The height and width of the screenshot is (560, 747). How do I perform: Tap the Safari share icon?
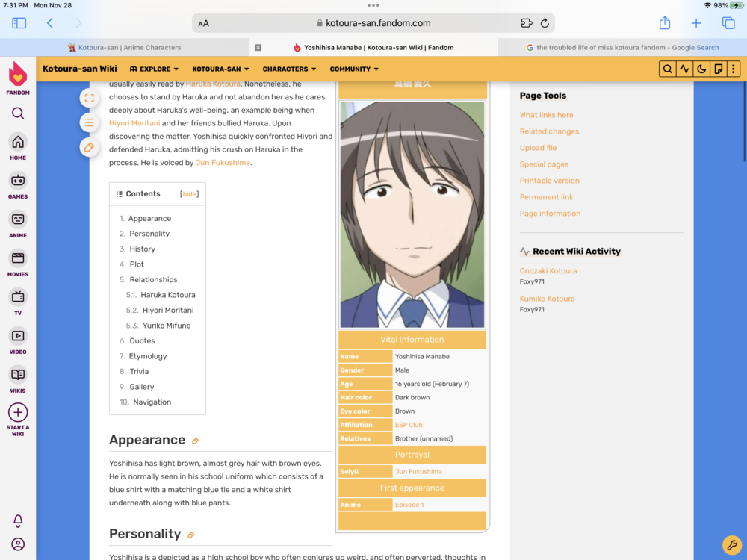pos(665,22)
